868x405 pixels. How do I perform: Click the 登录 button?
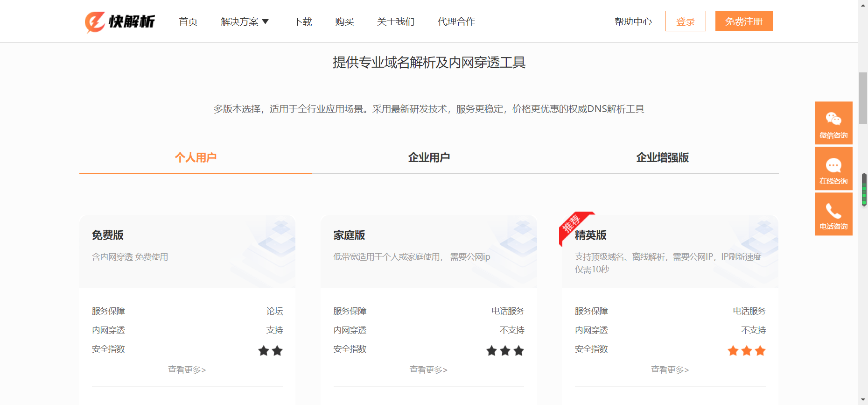coord(686,21)
